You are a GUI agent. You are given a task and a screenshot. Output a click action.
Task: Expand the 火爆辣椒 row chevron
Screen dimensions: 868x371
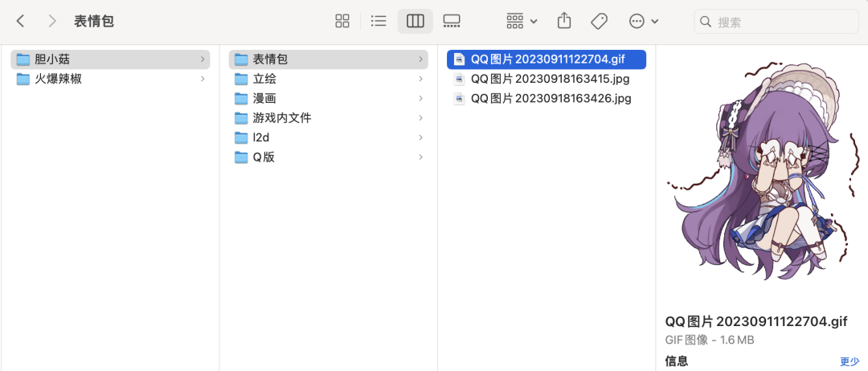203,79
